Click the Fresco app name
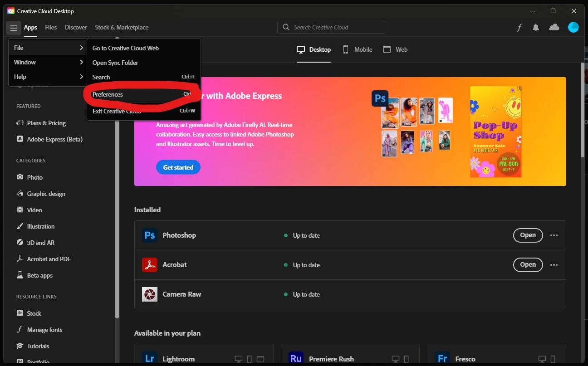Image resolution: width=588 pixels, height=366 pixels. [465, 359]
